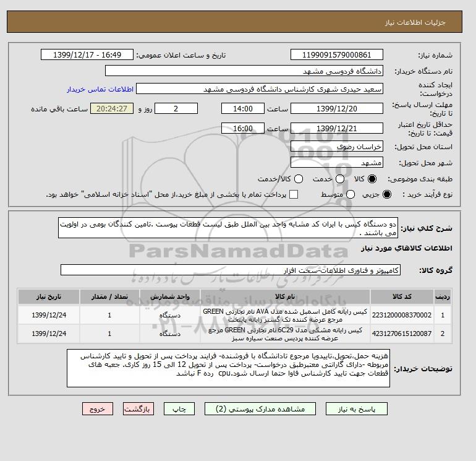Viewport: 476px width, 461px height.
Task: Click the دستگاه unit cell in row 1
Action: point(170,316)
